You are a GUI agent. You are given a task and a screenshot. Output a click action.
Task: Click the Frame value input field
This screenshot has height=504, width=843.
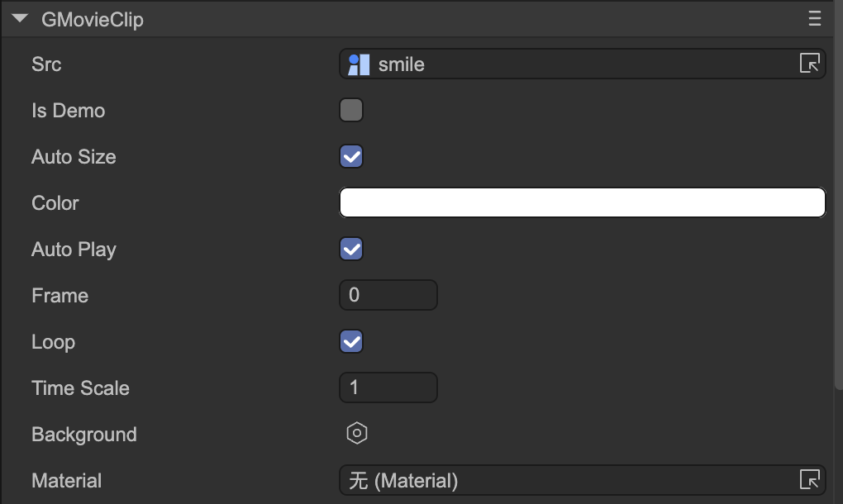coord(388,296)
